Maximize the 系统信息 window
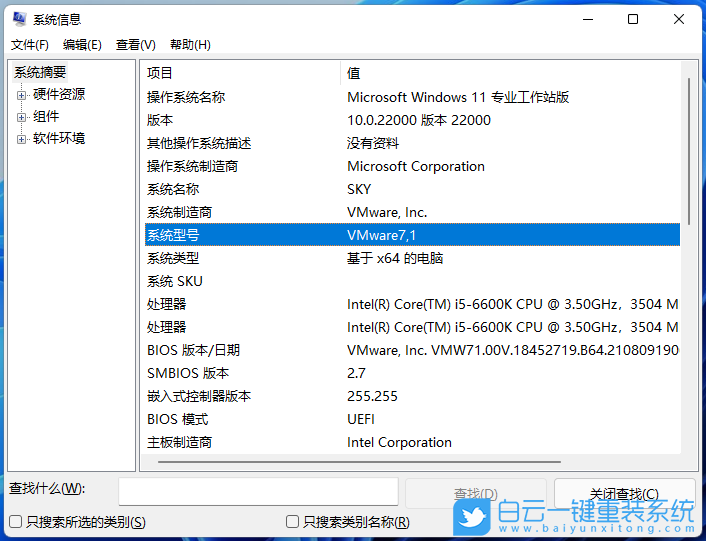 pos(633,19)
